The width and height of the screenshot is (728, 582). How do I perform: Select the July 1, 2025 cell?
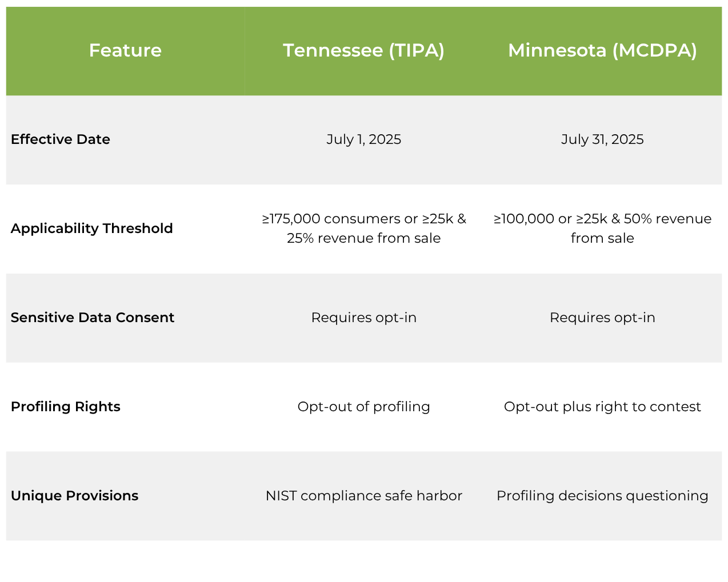point(363,139)
